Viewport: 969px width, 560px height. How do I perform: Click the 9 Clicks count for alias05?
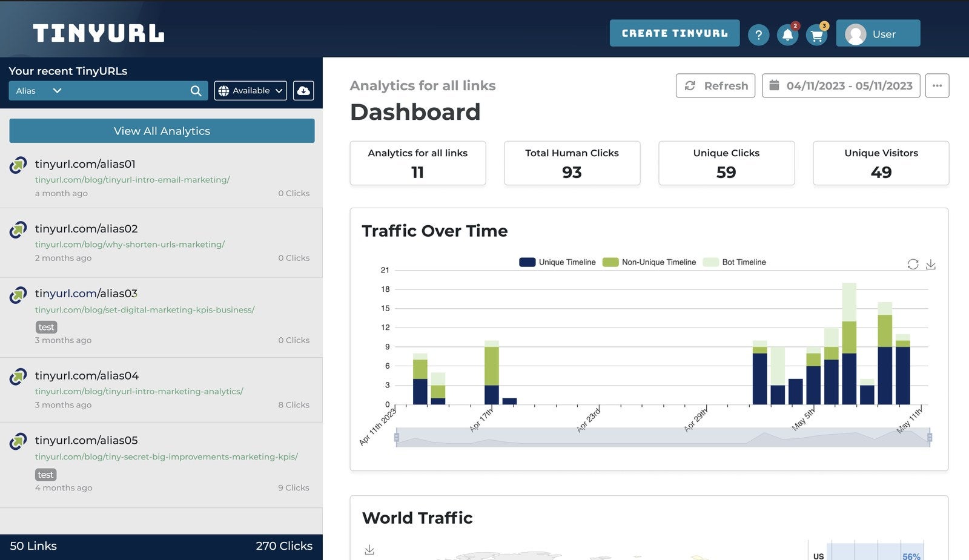coord(294,488)
